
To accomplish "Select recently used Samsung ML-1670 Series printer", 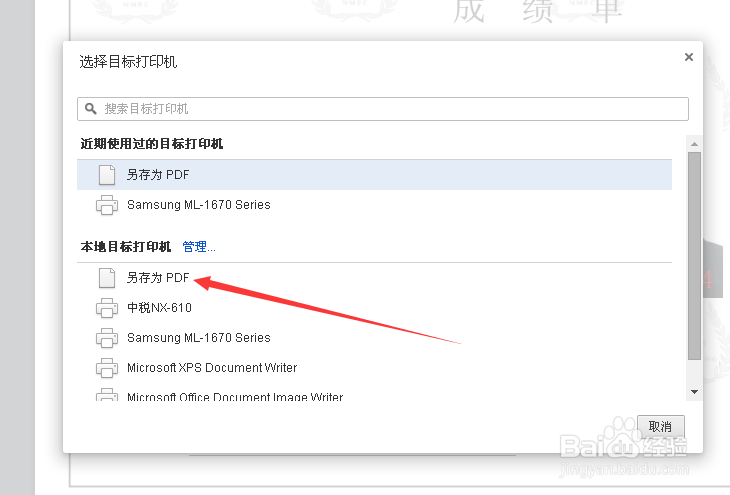I will click(374, 205).
